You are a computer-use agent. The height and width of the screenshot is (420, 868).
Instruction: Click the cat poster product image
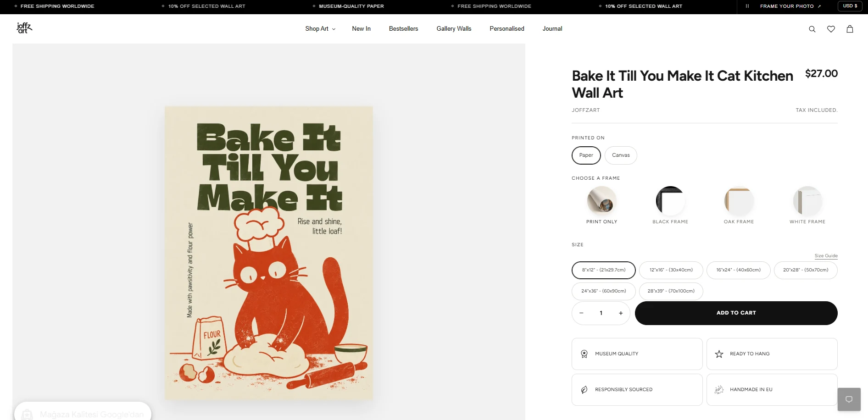269,253
